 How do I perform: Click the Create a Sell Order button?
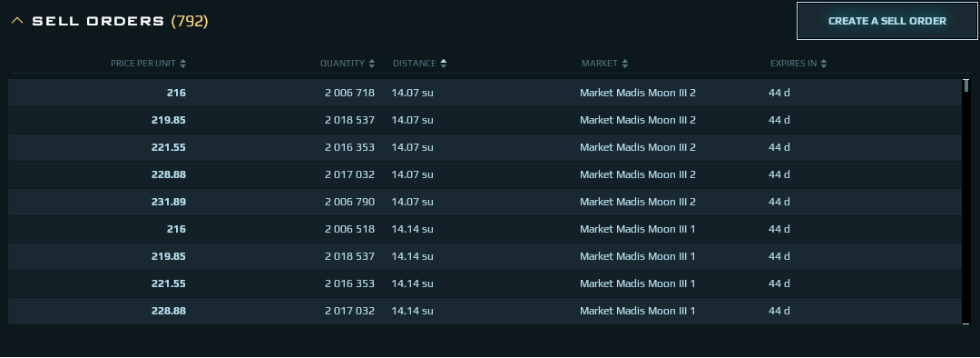click(887, 21)
